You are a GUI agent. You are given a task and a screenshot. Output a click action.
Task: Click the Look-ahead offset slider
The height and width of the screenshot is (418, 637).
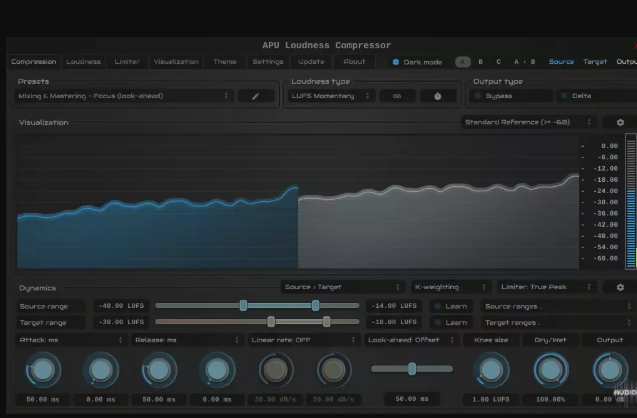click(411, 369)
